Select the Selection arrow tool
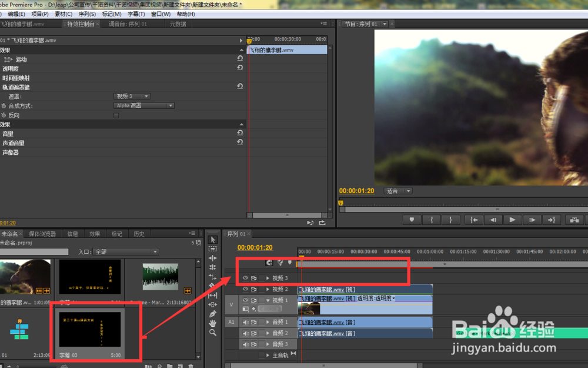 point(213,240)
